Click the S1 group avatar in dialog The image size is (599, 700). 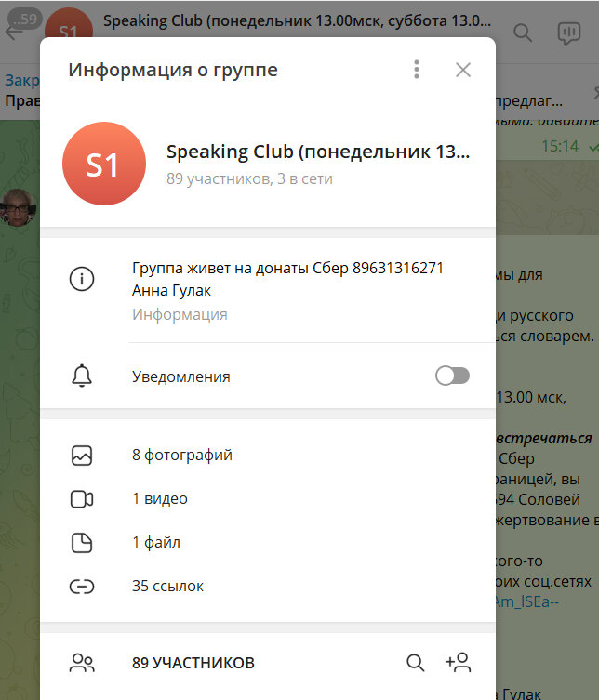pyautogui.click(x=104, y=164)
